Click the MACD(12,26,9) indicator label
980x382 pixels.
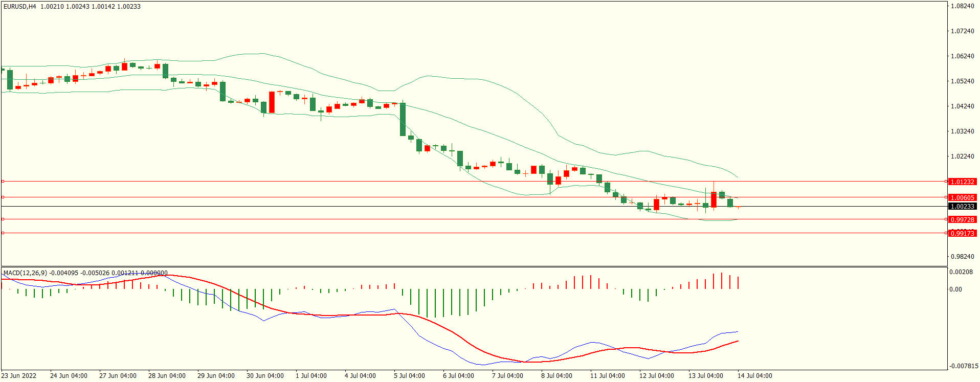click(x=25, y=273)
